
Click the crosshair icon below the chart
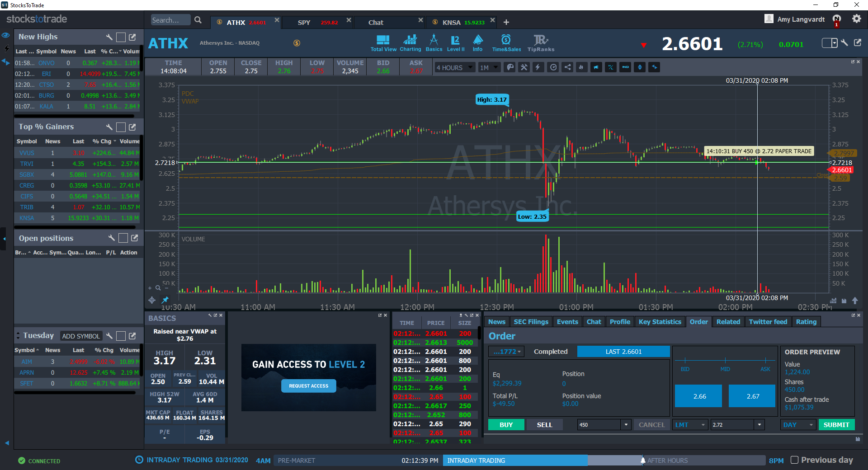pyautogui.click(x=152, y=300)
